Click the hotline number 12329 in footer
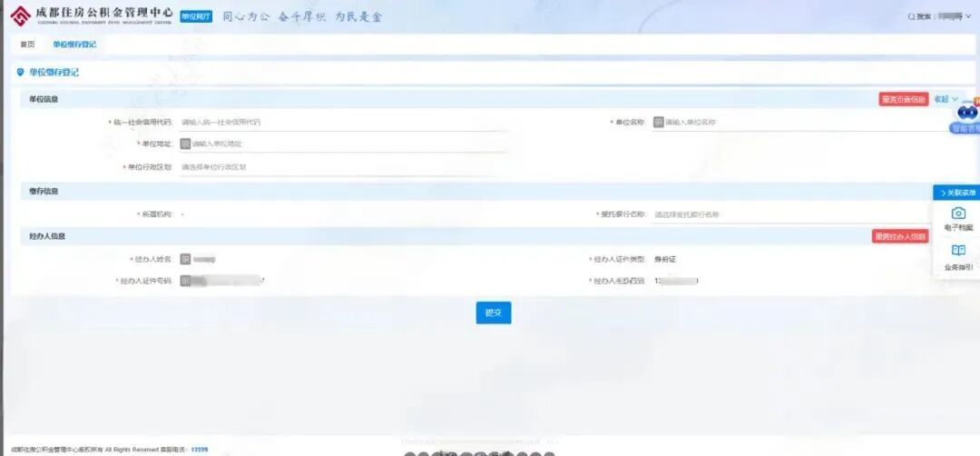Screen dimensions: 980x456 (200, 450)
